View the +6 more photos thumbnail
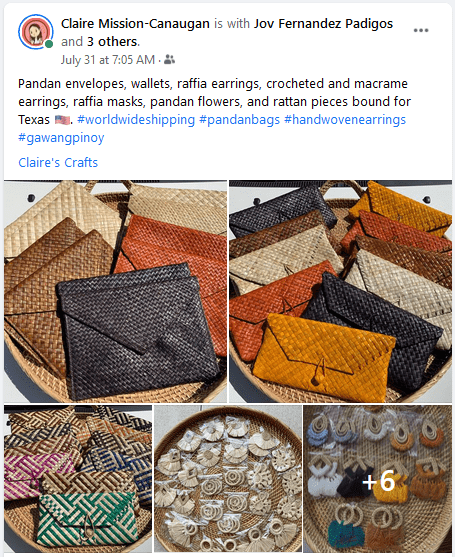The image size is (455, 557). 378,478
